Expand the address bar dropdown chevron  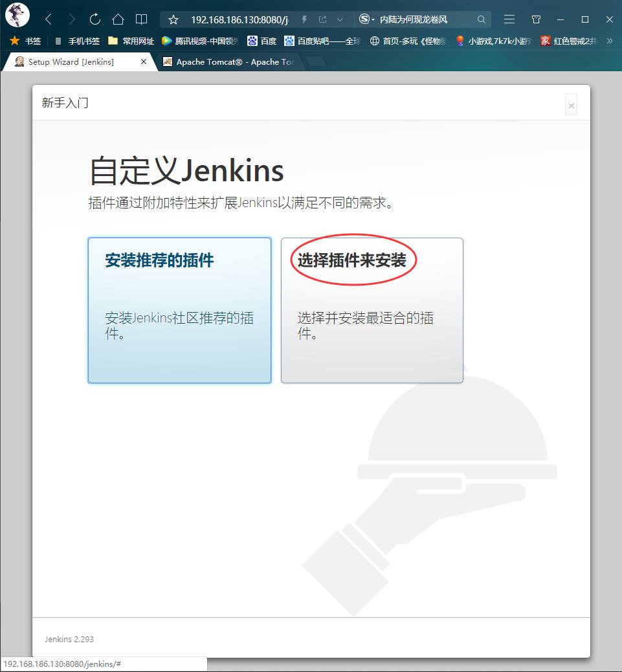[340, 19]
